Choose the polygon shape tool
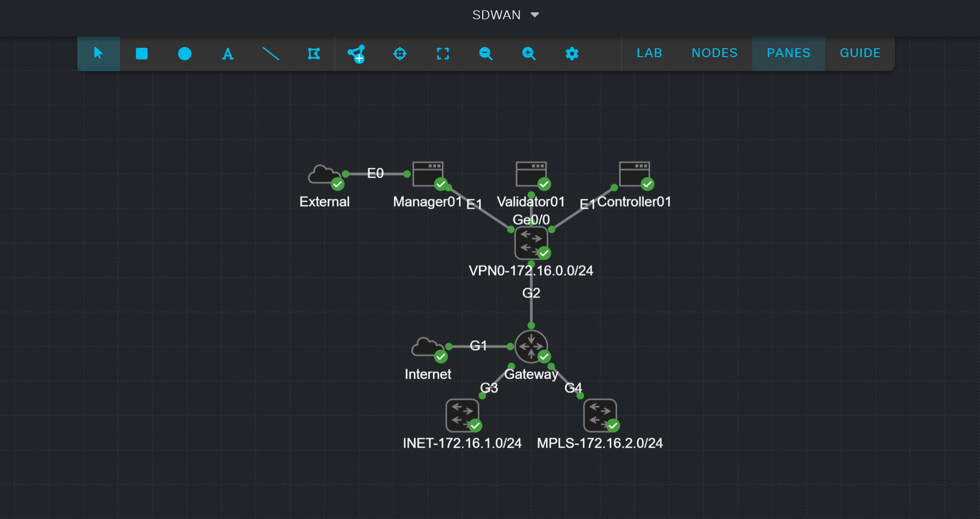The width and height of the screenshot is (980, 519). pyautogui.click(x=313, y=53)
